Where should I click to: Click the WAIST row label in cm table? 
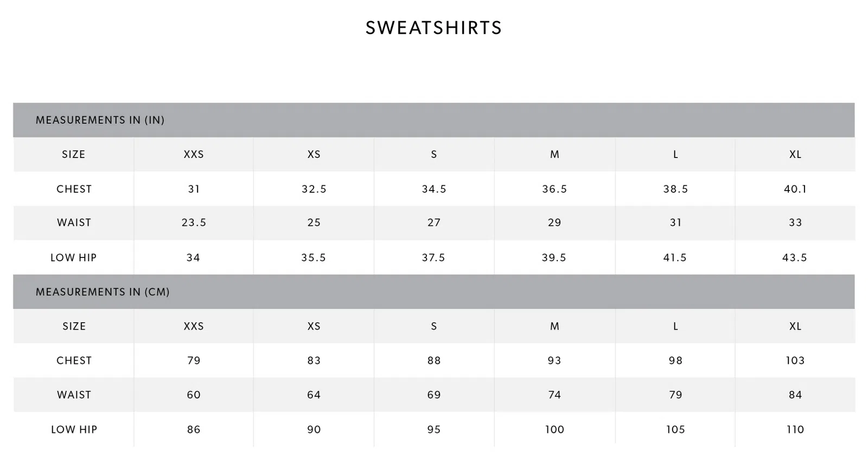(74, 395)
